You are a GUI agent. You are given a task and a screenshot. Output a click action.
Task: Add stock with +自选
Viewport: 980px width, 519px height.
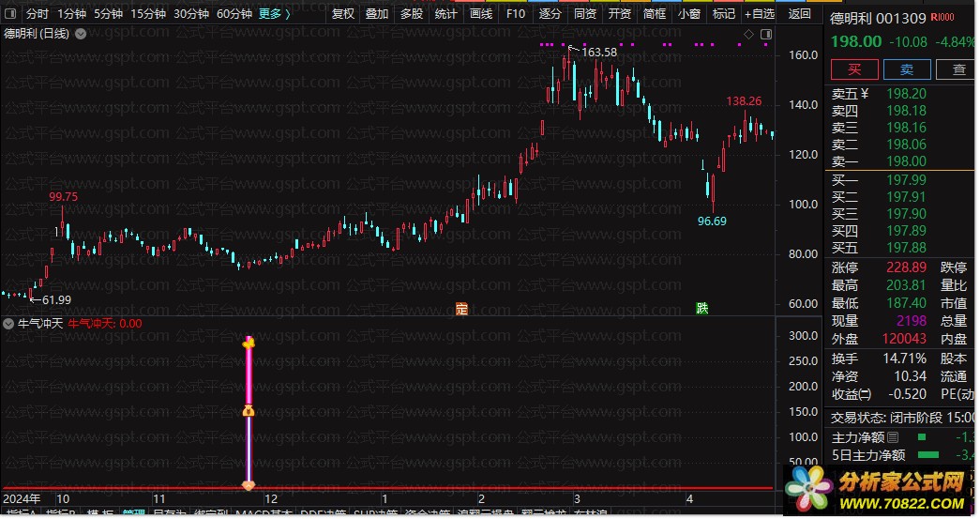pos(760,13)
